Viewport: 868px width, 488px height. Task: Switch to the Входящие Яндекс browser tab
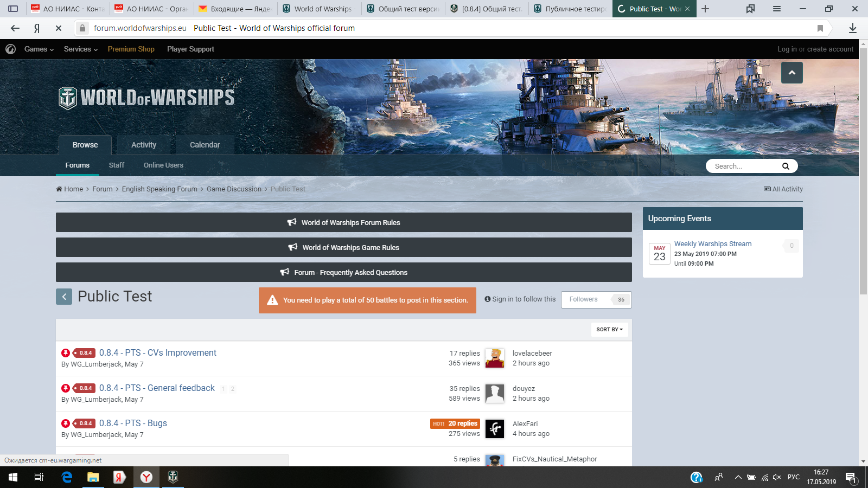click(235, 9)
